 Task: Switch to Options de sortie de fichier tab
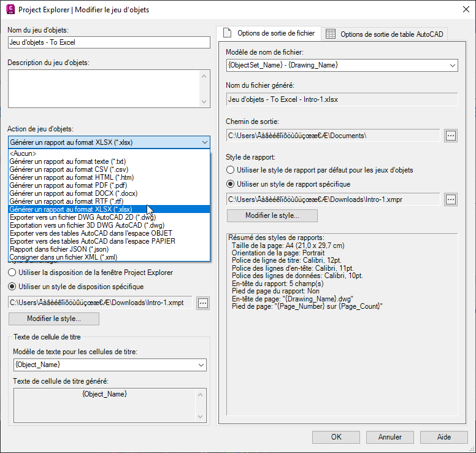(269, 33)
